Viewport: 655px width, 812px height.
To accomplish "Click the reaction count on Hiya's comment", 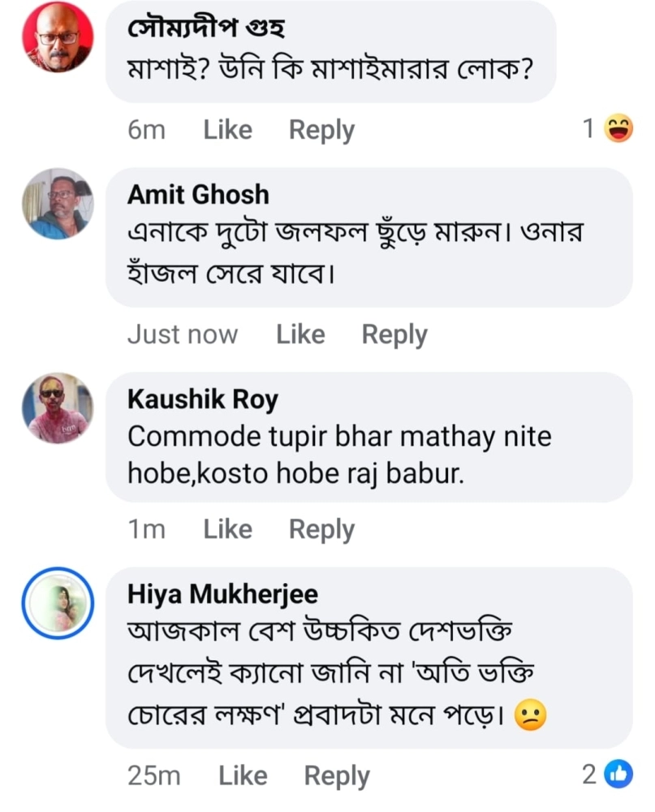I will (590, 775).
